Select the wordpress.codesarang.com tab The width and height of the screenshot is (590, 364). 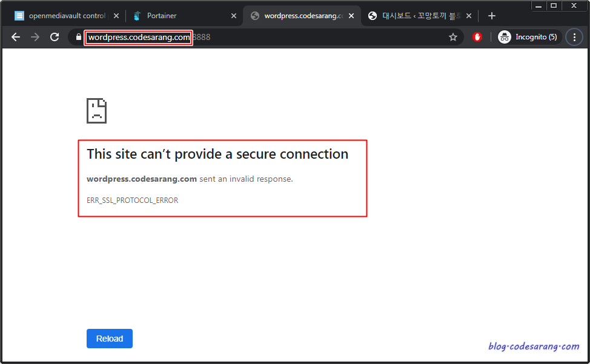303,16
